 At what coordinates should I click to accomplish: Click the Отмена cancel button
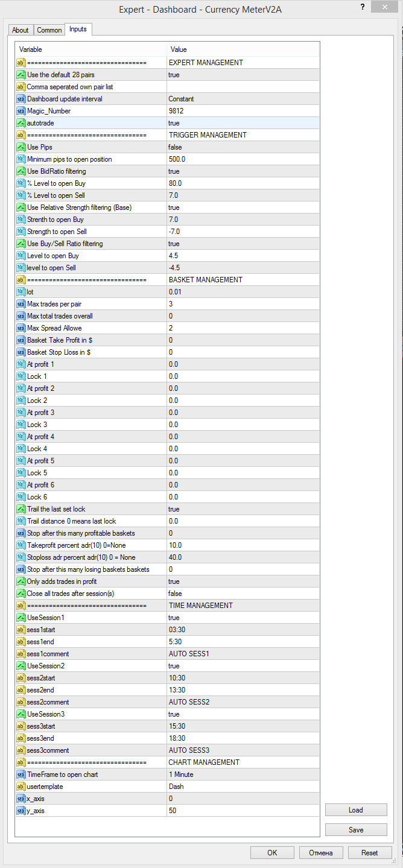point(321,852)
